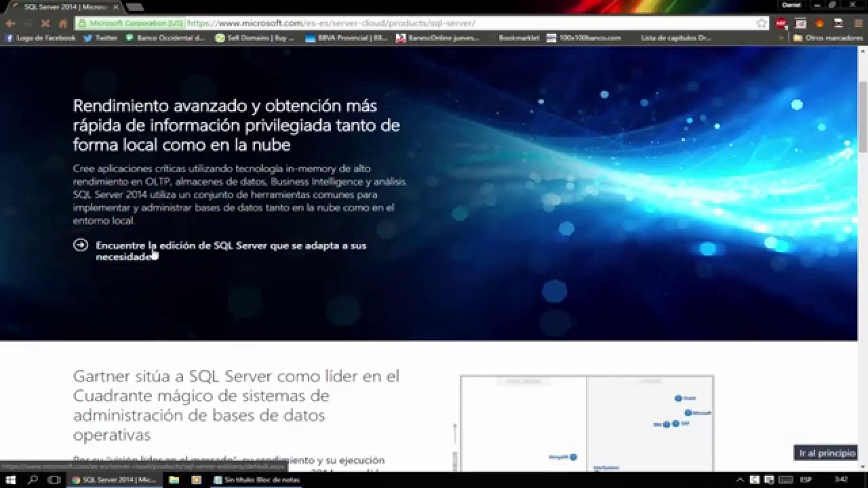Click the yellow taskbar app icon beside File Explorer
This screenshot has height=488, width=868.
click(x=197, y=480)
